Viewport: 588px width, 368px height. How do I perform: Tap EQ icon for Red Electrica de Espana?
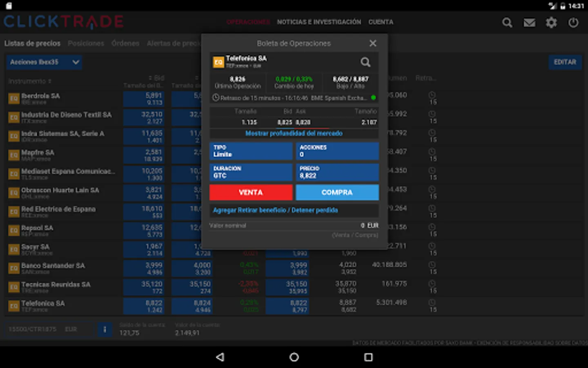pos(14,211)
